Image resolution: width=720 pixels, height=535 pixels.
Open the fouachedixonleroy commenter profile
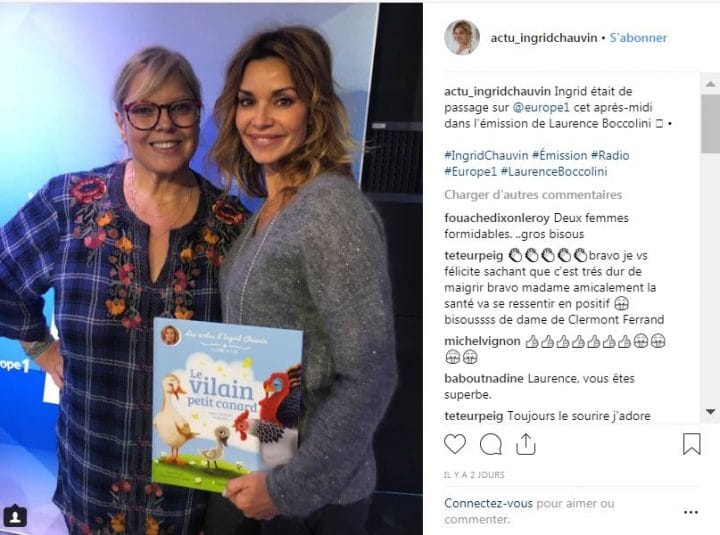click(497, 218)
